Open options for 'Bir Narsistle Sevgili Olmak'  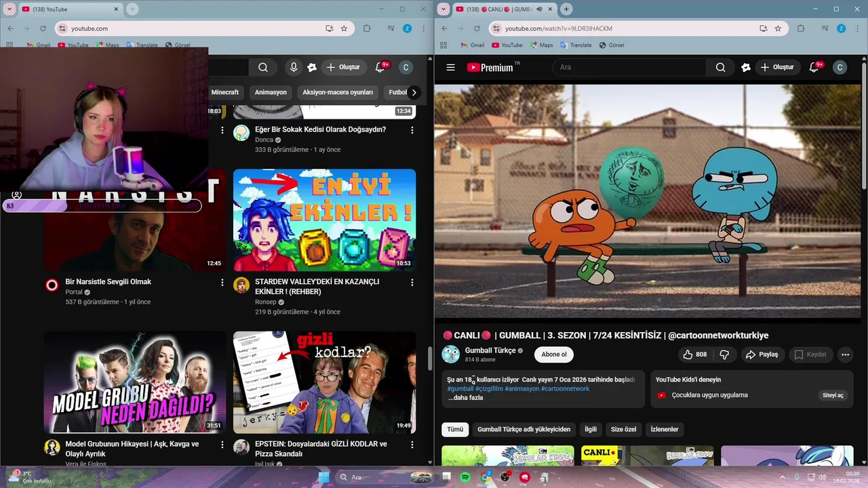222,282
